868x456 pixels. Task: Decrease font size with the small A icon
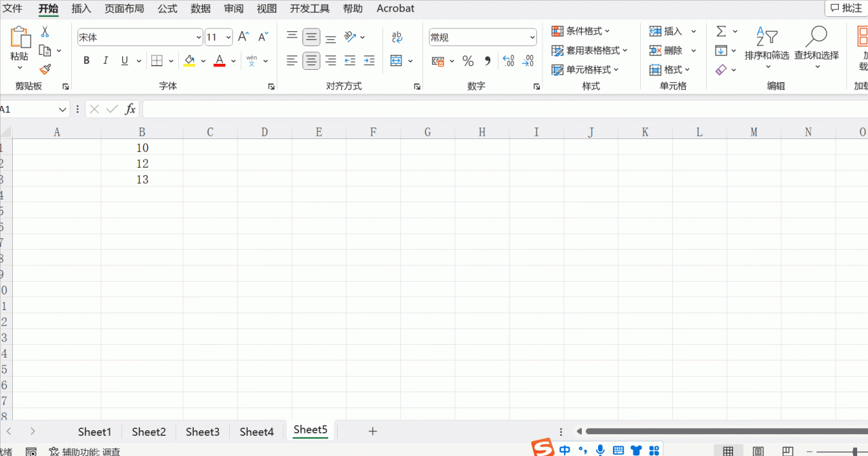pos(263,37)
